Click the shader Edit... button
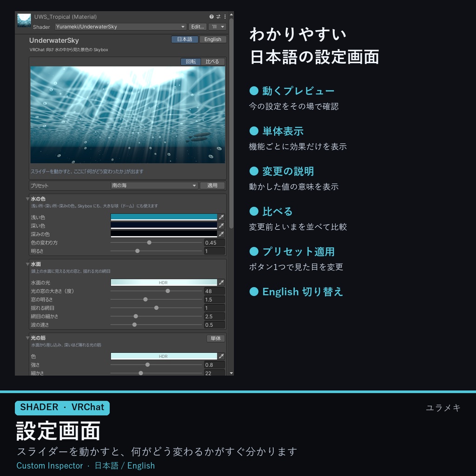The image size is (476, 476). tap(198, 26)
